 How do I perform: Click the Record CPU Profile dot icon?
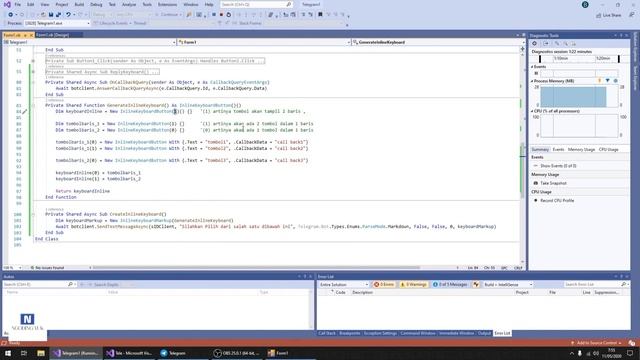pyautogui.click(x=536, y=200)
